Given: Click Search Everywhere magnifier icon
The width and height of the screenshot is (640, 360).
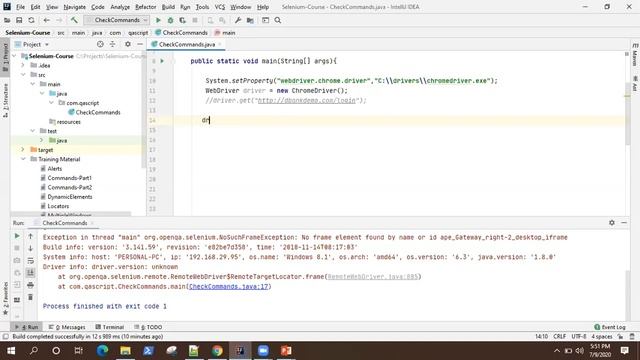Looking at the screenshot, I should coord(278,20).
